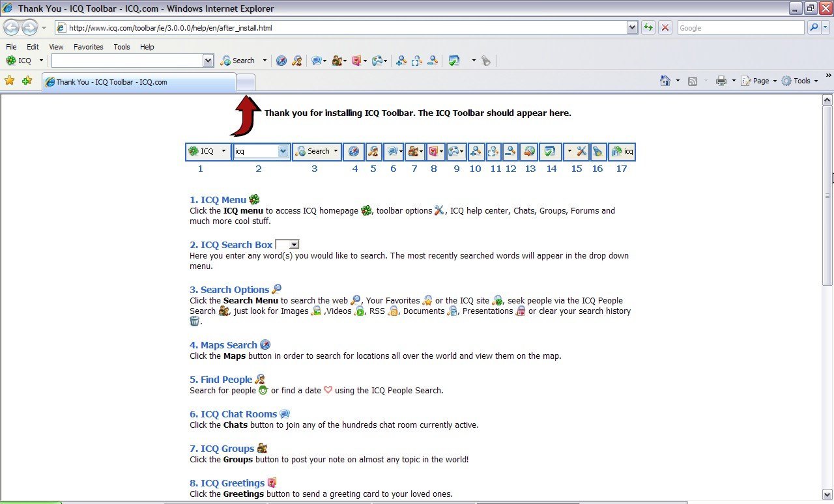
Task: Click the ICQ Greetings card icon in the browser toolbar
Action: click(356, 61)
